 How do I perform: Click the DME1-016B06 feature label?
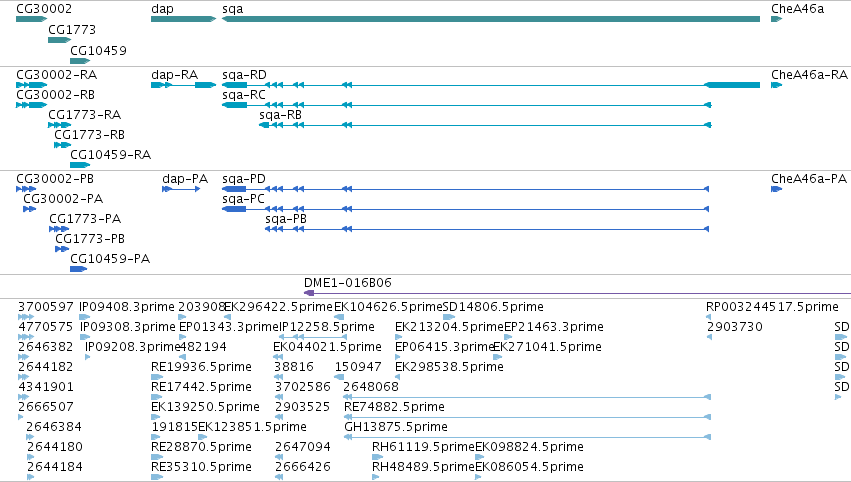[347, 283]
